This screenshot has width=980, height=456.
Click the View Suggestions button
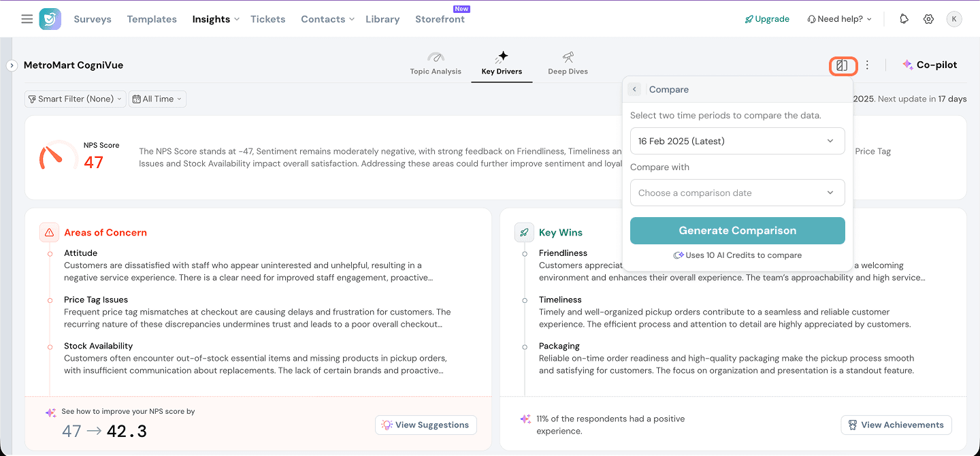(x=426, y=425)
